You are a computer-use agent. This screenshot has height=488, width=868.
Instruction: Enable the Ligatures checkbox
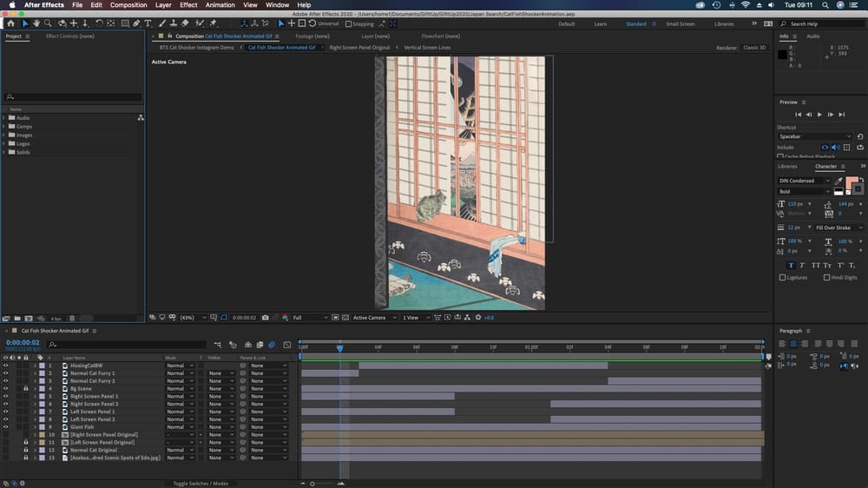(782, 278)
